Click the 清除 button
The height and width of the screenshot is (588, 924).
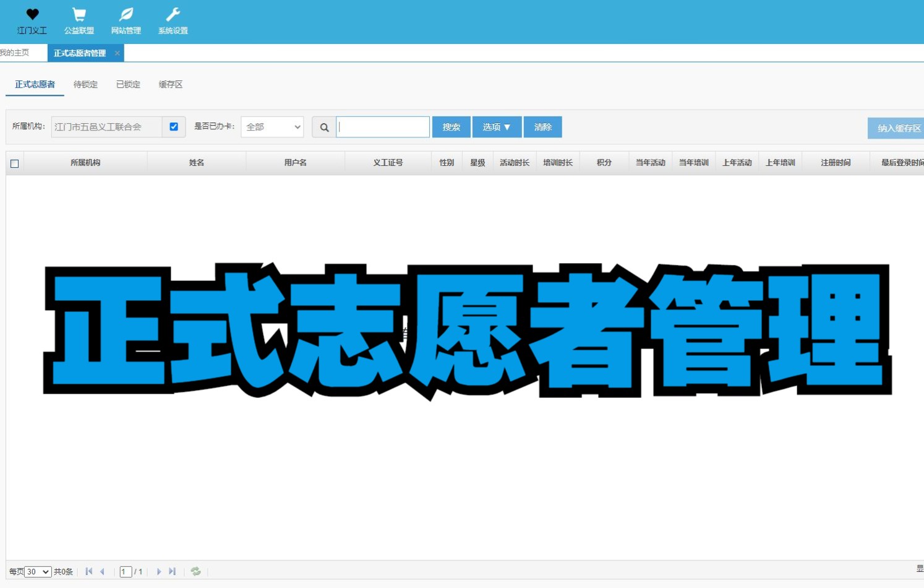point(543,127)
